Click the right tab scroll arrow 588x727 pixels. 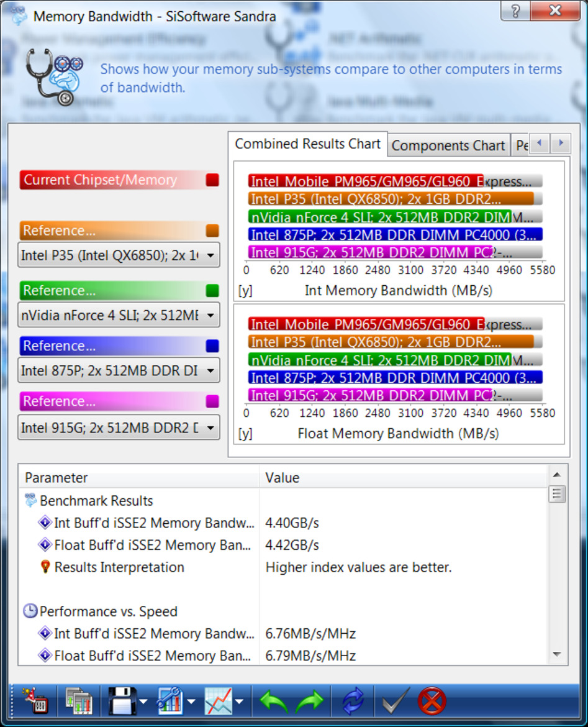coord(561,143)
